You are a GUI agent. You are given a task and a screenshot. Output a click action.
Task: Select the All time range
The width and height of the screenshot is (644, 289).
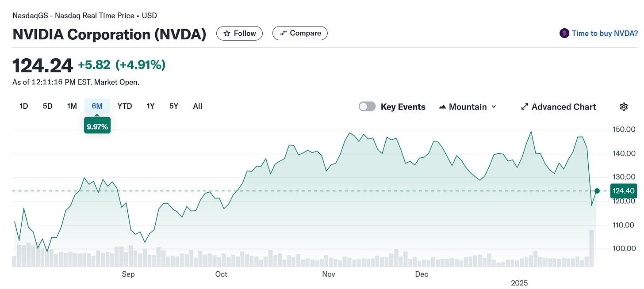pyautogui.click(x=198, y=106)
